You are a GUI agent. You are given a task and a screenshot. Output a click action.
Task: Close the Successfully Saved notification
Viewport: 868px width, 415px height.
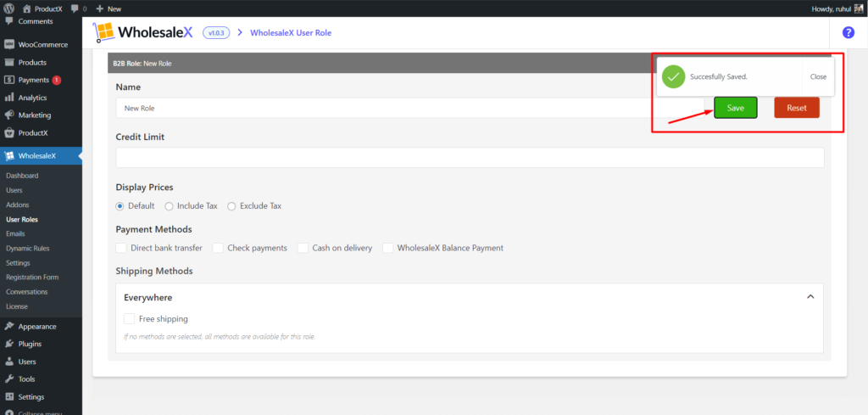click(x=818, y=77)
